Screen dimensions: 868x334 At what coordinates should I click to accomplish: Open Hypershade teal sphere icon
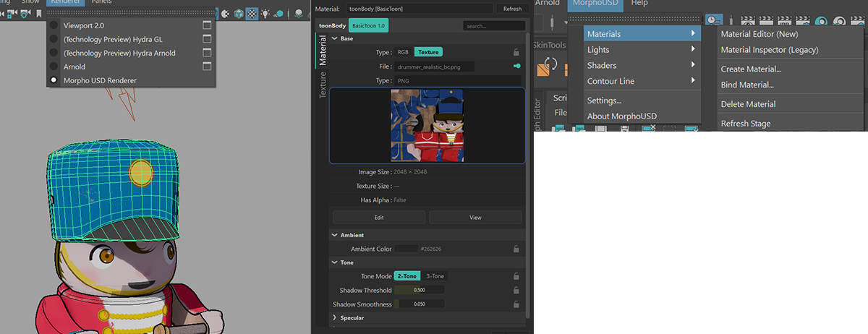[x=821, y=20]
